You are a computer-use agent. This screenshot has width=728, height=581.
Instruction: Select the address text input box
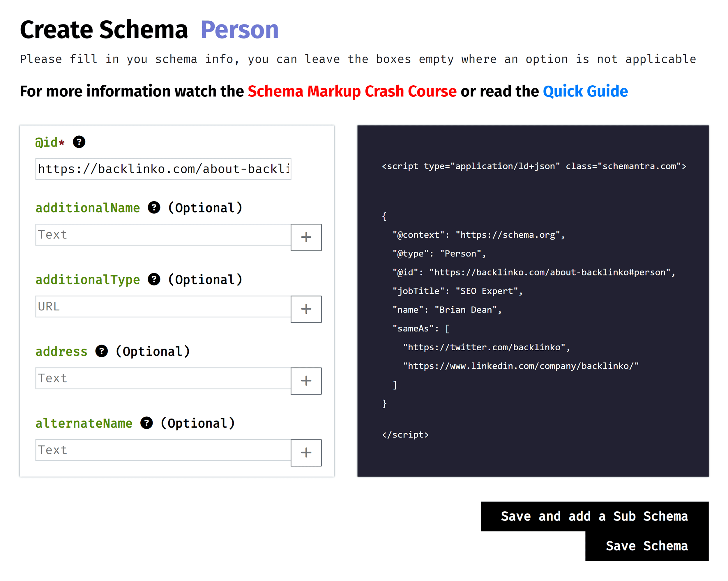point(163,378)
